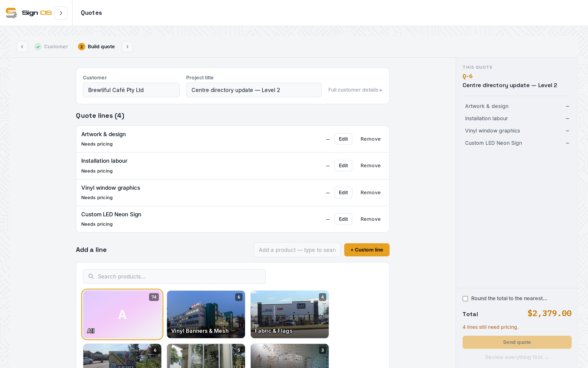Image resolution: width=588 pixels, height=368 pixels.
Task: Expand Full customer details
Action: click(355, 90)
